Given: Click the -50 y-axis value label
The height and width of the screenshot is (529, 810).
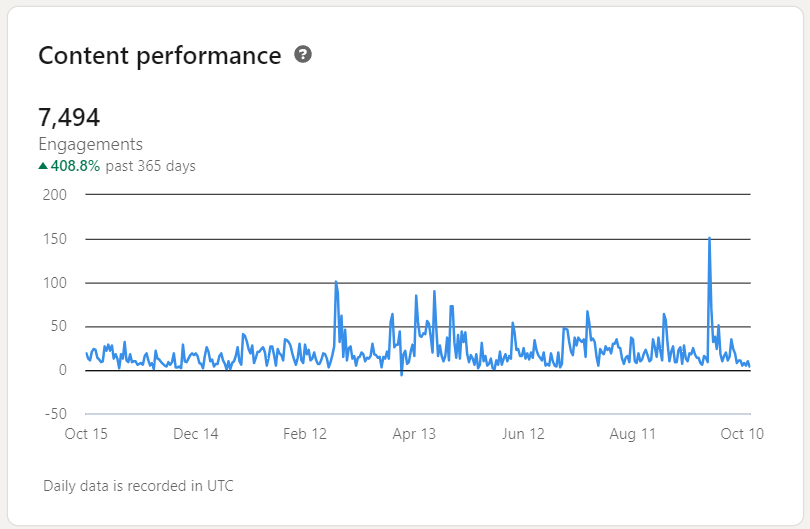Looking at the screenshot, I should pos(56,414).
